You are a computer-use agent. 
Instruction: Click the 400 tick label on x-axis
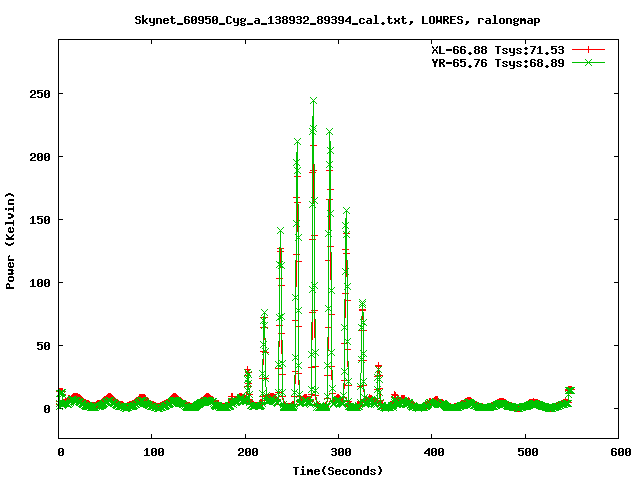coord(433,452)
